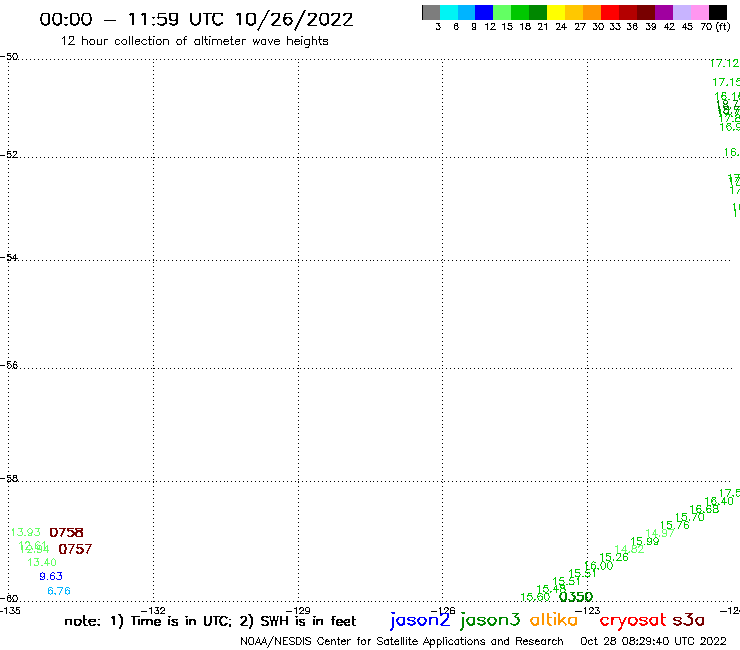Click the '15.60' wave height value
The image size is (740, 650).
click(x=535, y=597)
